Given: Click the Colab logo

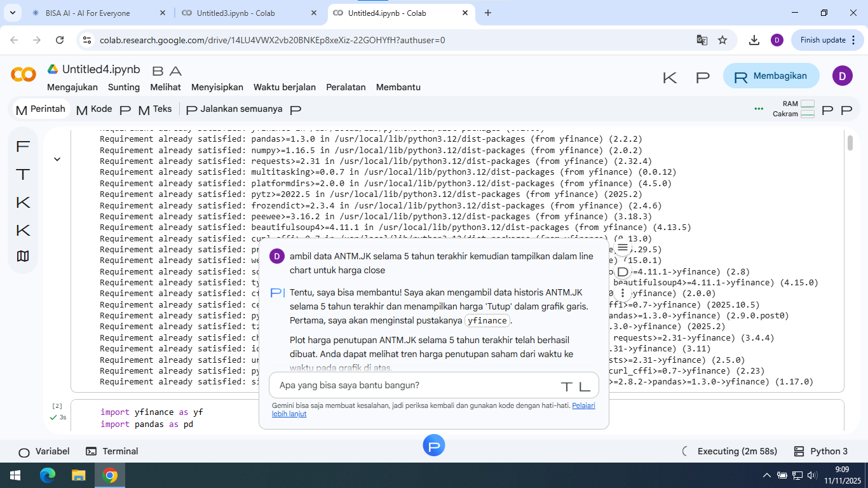Looking at the screenshot, I should click(x=24, y=75).
